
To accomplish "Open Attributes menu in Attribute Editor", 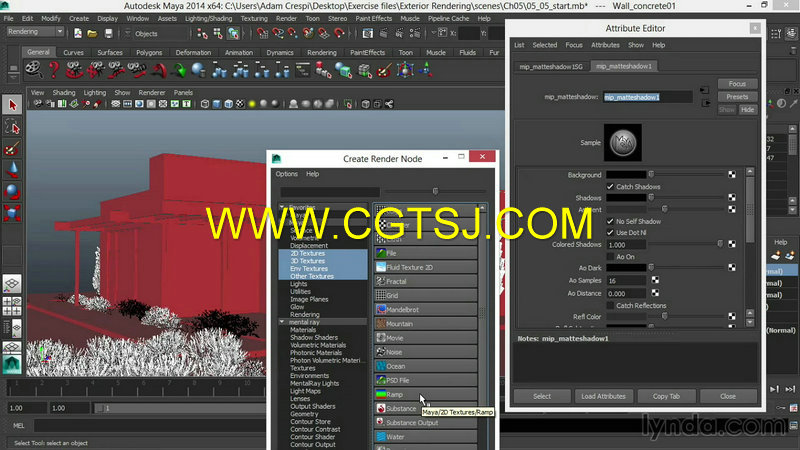I will 605,45.
